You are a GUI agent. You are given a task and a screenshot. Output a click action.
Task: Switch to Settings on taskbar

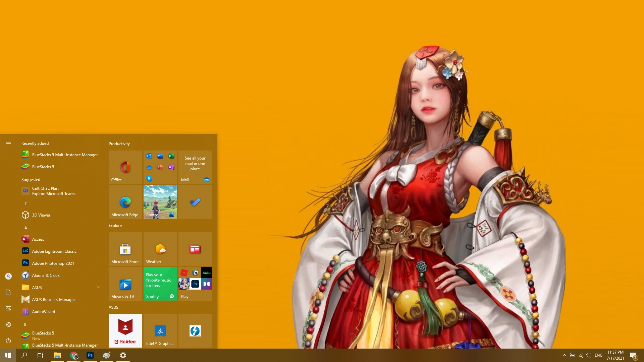click(x=123, y=355)
